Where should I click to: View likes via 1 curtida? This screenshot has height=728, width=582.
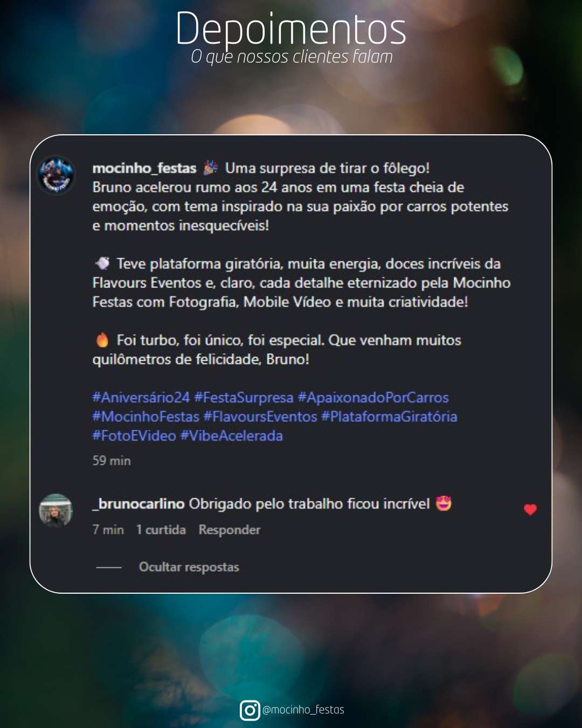161,530
